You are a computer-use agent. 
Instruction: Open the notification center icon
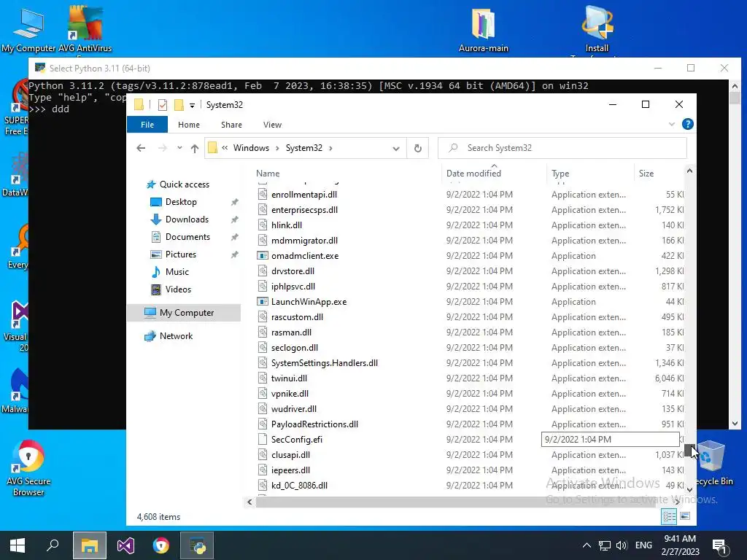coord(719,546)
